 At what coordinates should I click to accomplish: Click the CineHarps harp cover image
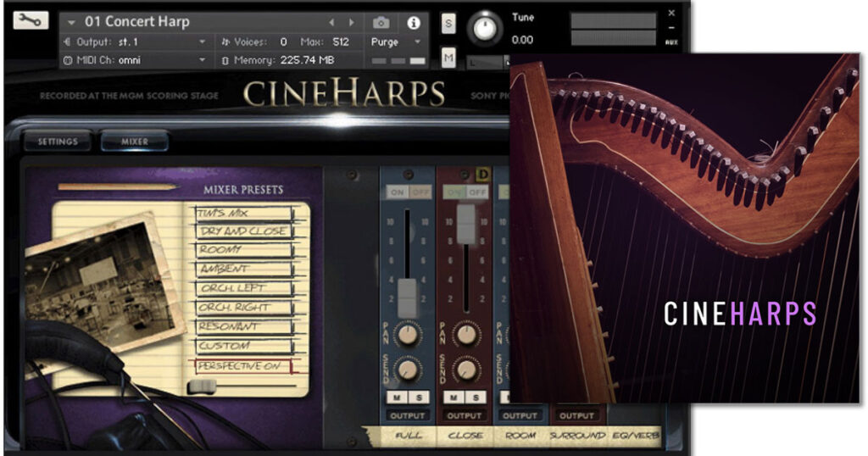coord(684,228)
